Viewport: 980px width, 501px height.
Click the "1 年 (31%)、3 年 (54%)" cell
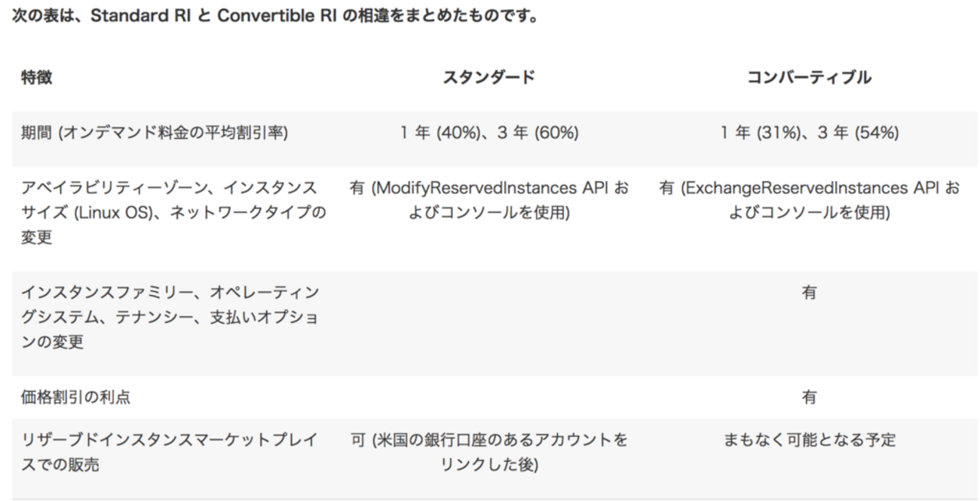tap(809, 133)
